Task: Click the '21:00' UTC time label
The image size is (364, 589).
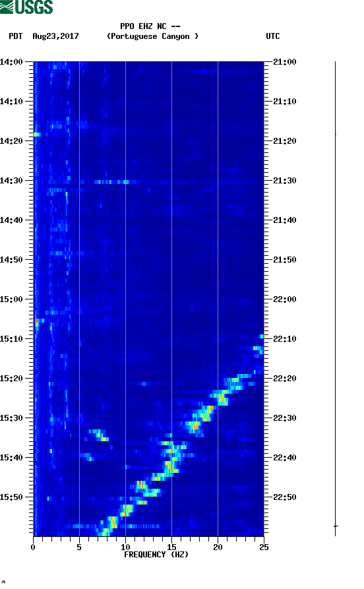Action: click(x=285, y=62)
